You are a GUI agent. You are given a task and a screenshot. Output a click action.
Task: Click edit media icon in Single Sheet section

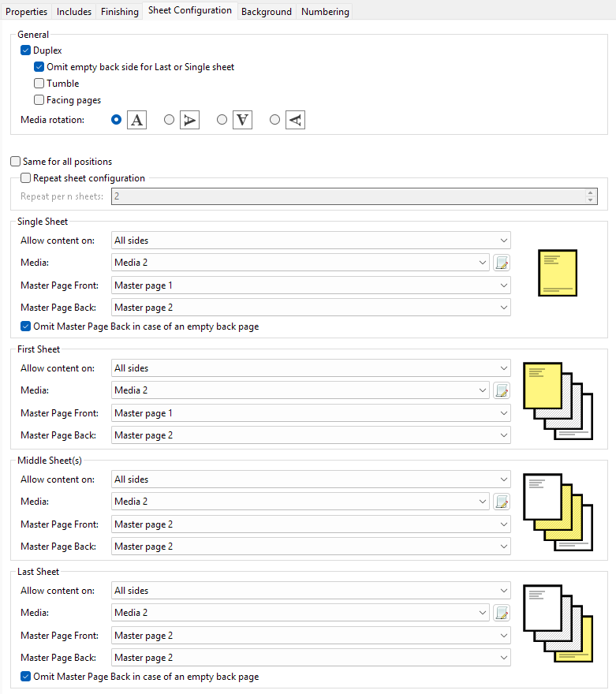pos(502,263)
